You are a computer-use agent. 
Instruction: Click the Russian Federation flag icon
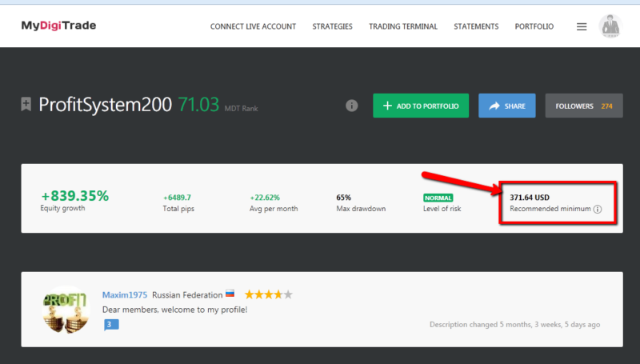pyautogui.click(x=230, y=294)
